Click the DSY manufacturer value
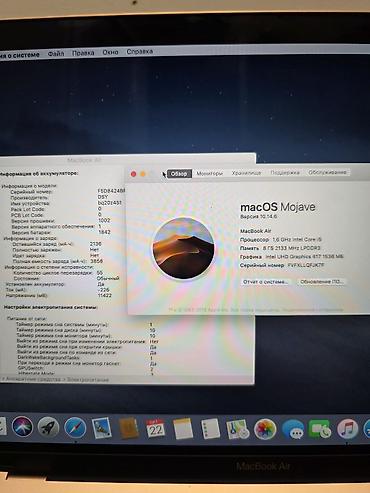Screen dimensions: 370x493 coord(103,197)
